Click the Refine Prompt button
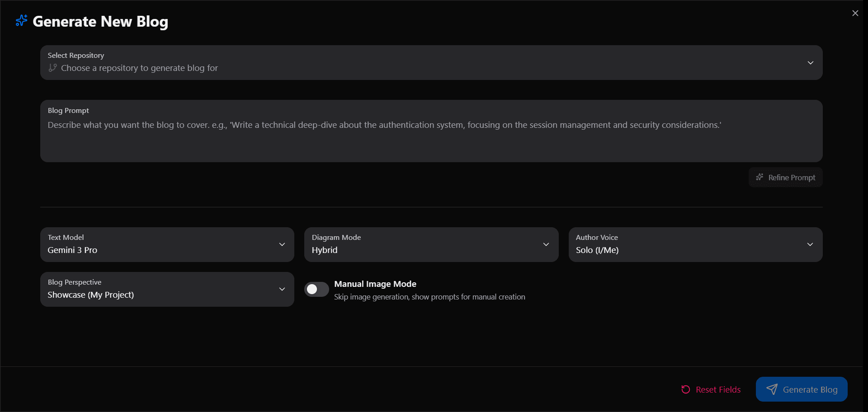The image size is (868, 412). (x=785, y=177)
